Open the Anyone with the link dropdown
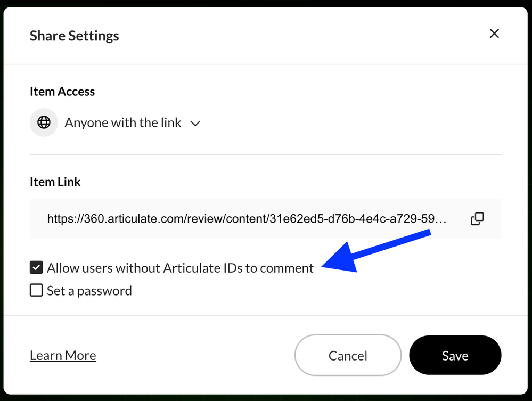This screenshot has width=532, height=401. point(123,123)
